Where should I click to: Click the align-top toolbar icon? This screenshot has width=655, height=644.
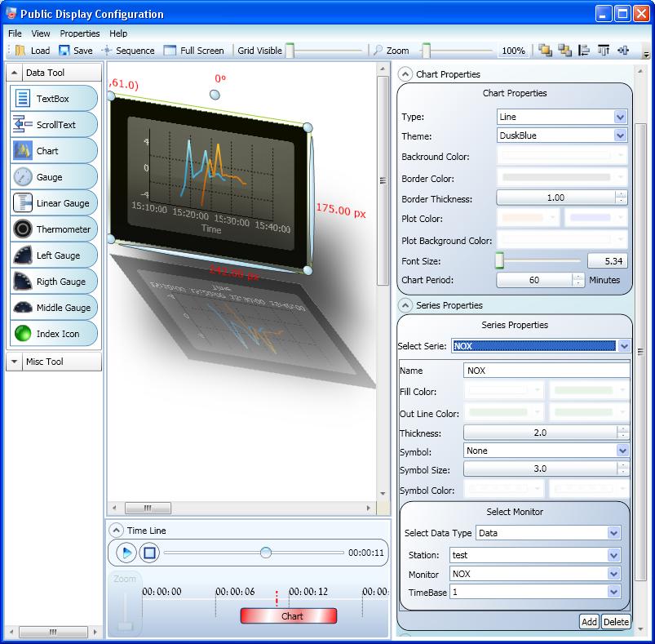point(603,50)
